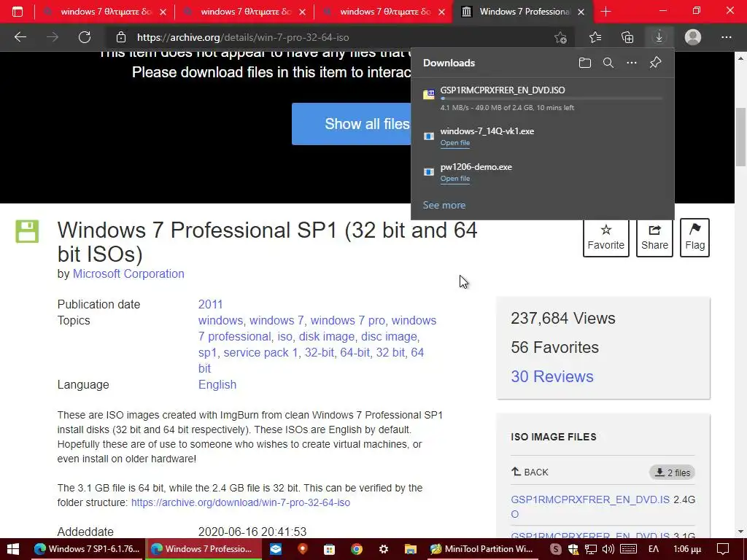
Task: Open Settings gear in the taskbar
Action: (384, 549)
